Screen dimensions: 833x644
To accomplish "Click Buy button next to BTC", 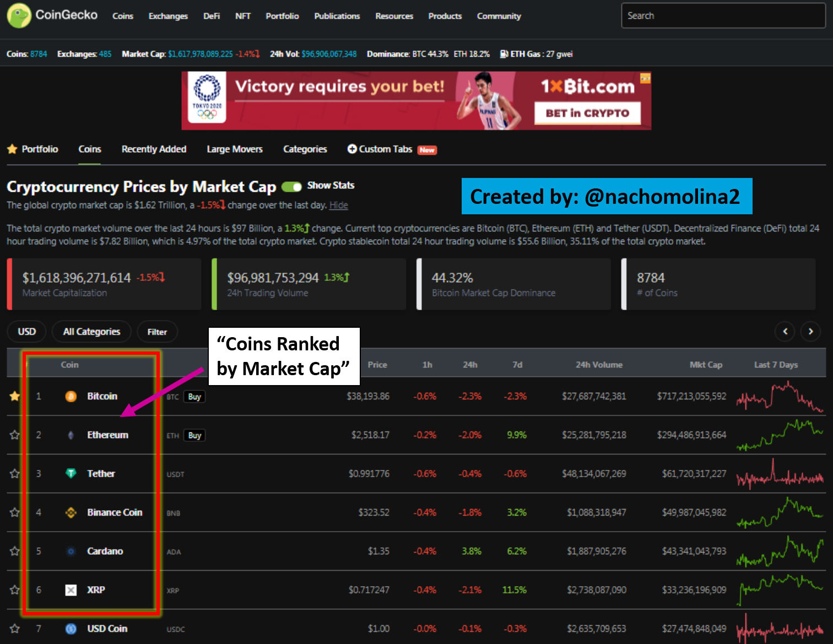I will point(194,397).
